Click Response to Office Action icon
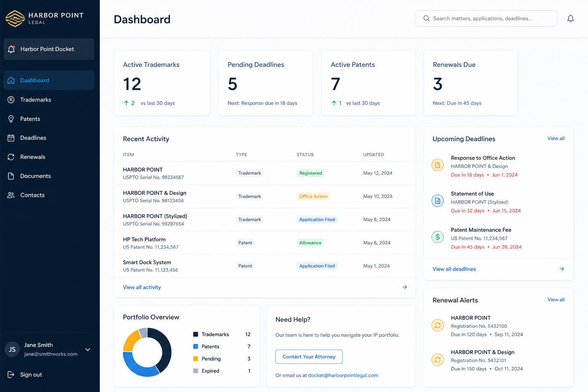This screenshot has height=392, width=588. point(438,165)
